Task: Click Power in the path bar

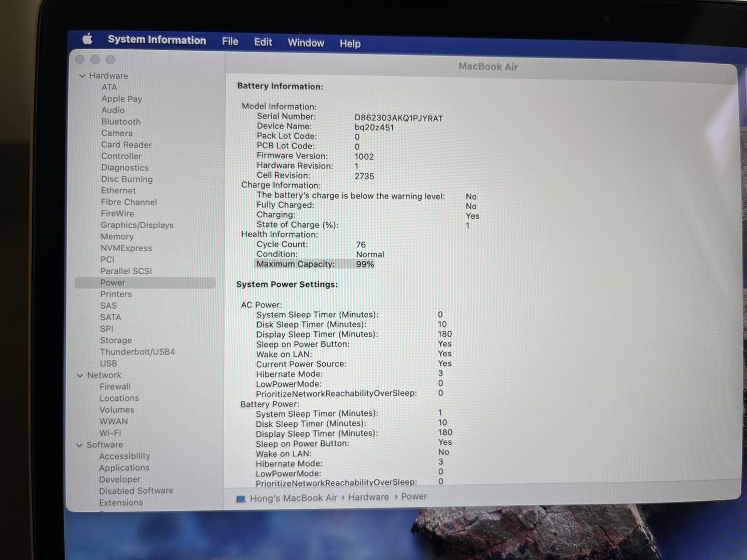Action: (414, 497)
